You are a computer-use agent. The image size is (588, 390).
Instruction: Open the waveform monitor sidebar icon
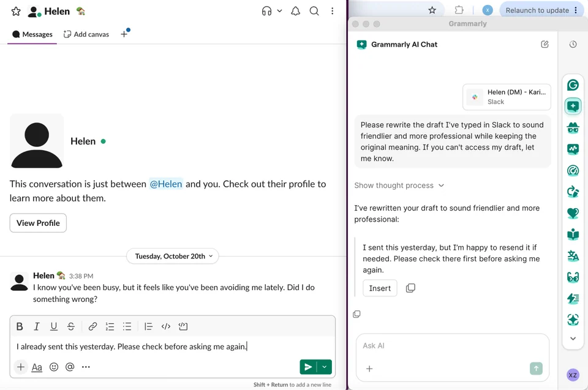click(573, 149)
